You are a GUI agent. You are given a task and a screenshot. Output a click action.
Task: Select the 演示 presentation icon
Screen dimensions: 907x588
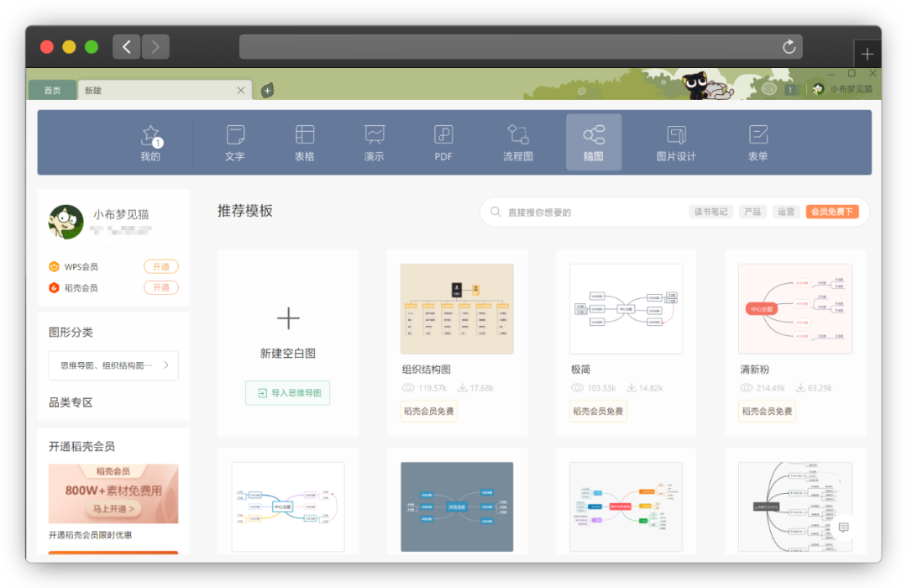[374, 142]
